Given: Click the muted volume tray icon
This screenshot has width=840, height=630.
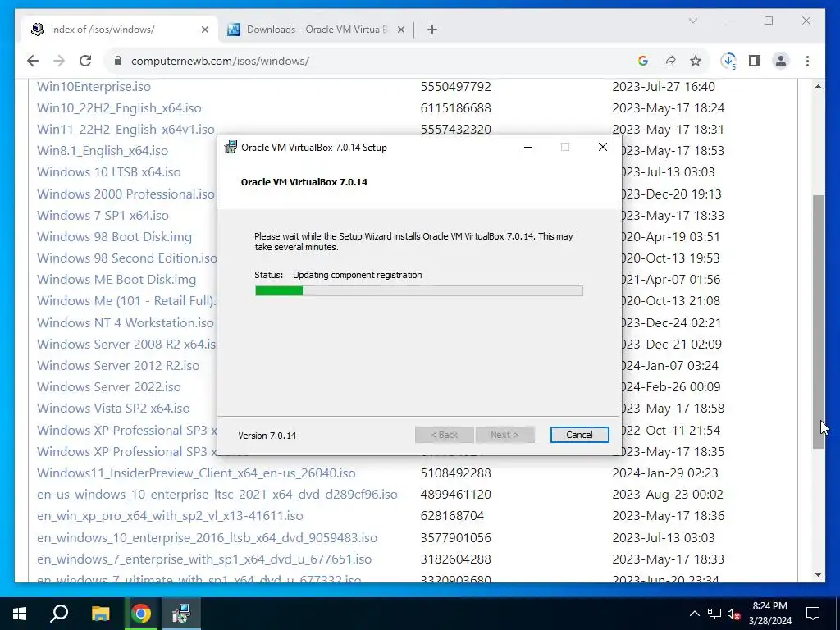Looking at the screenshot, I should (733, 614).
